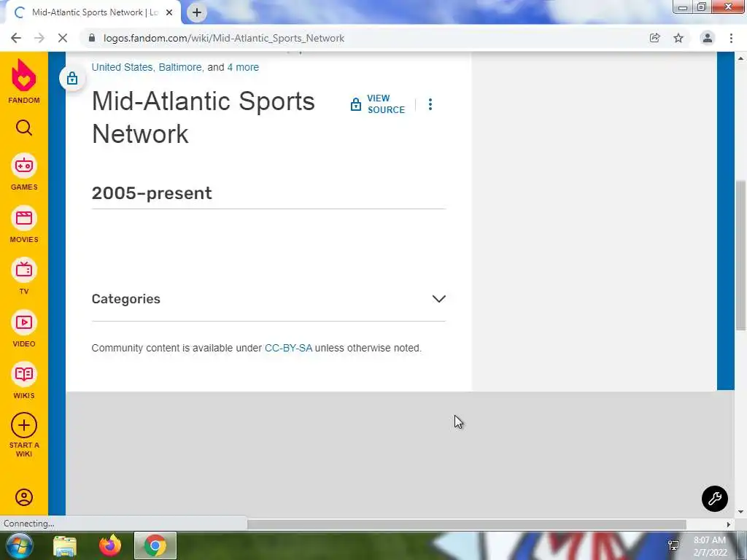Go back with the browser back arrow
The width and height of the screenshot is (747, 560).
click(16, 38)
